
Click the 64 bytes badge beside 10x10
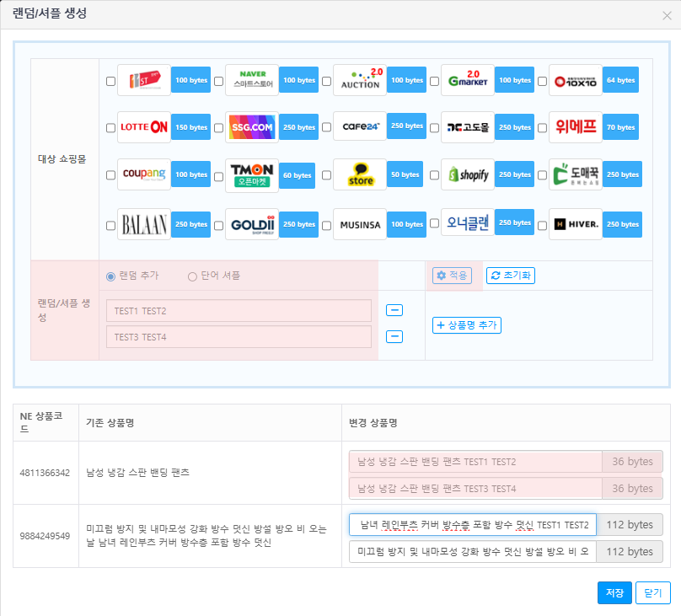pyautogui.click(x=620, y=80)
